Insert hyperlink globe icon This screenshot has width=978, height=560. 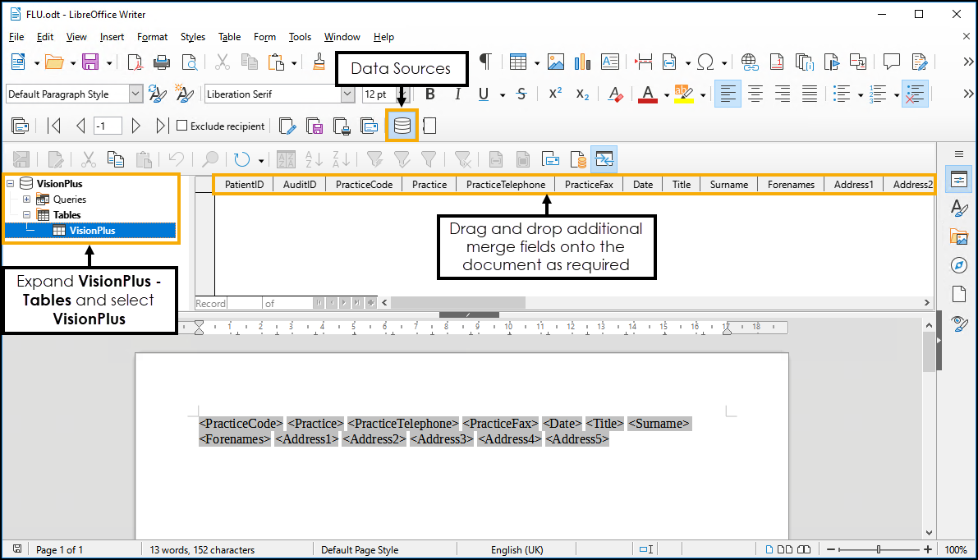tap(749, 62)
